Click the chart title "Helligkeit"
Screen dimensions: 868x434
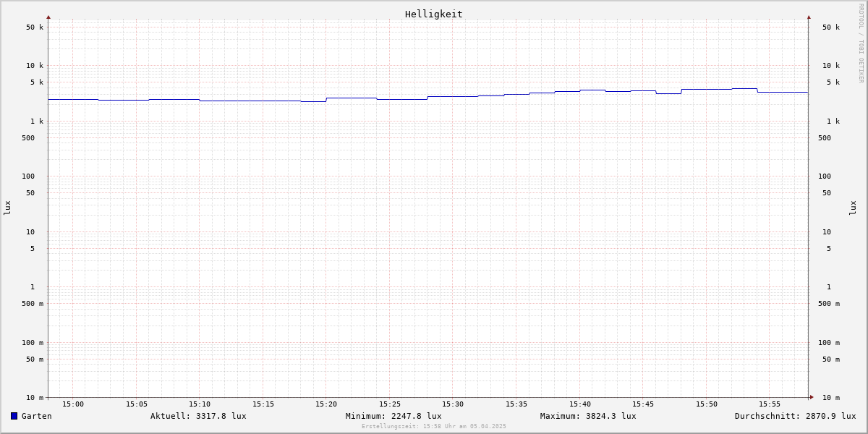tap(434, 14)
